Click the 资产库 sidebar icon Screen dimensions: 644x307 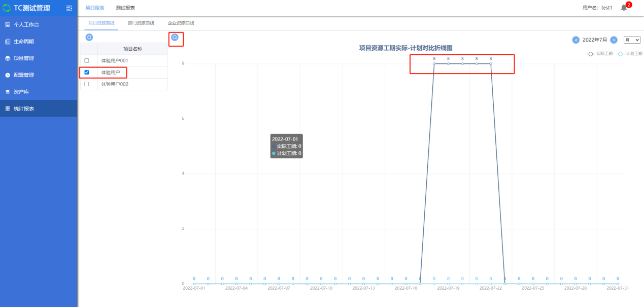[8, 92]
